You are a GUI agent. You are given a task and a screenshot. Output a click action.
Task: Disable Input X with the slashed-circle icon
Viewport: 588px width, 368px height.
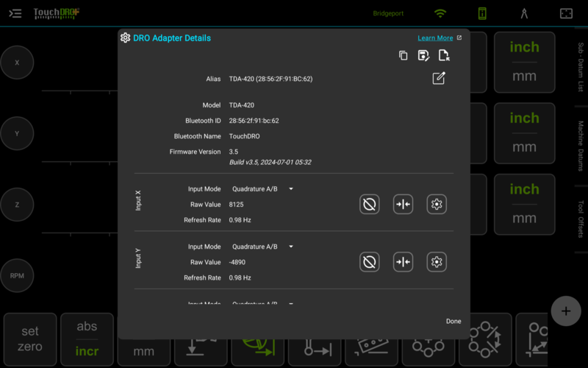coord(370,205)
